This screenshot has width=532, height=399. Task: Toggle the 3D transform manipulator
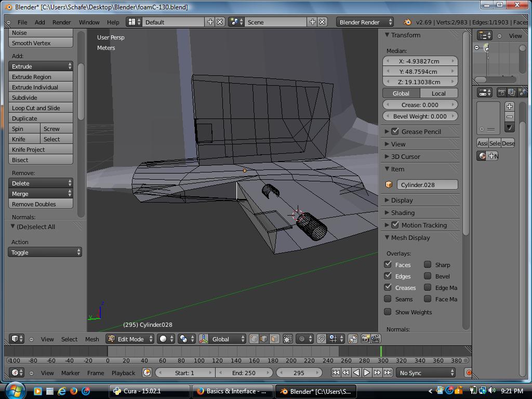point(204,339)
